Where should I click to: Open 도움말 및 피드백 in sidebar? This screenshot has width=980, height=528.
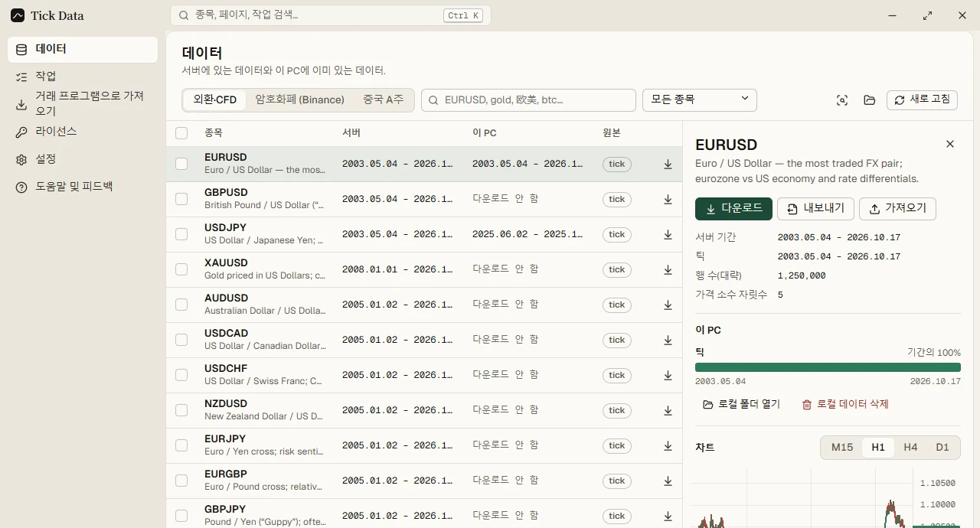[x=83, y=187]
